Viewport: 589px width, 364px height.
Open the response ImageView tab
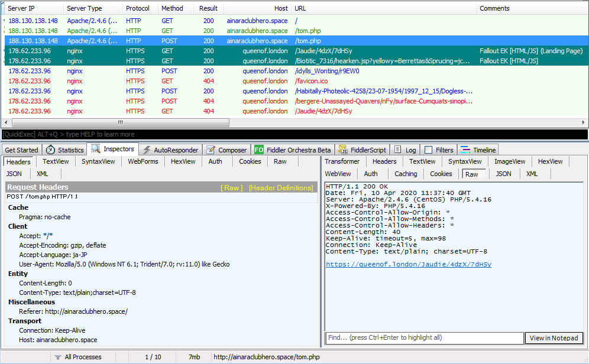(x=510, y=161)
